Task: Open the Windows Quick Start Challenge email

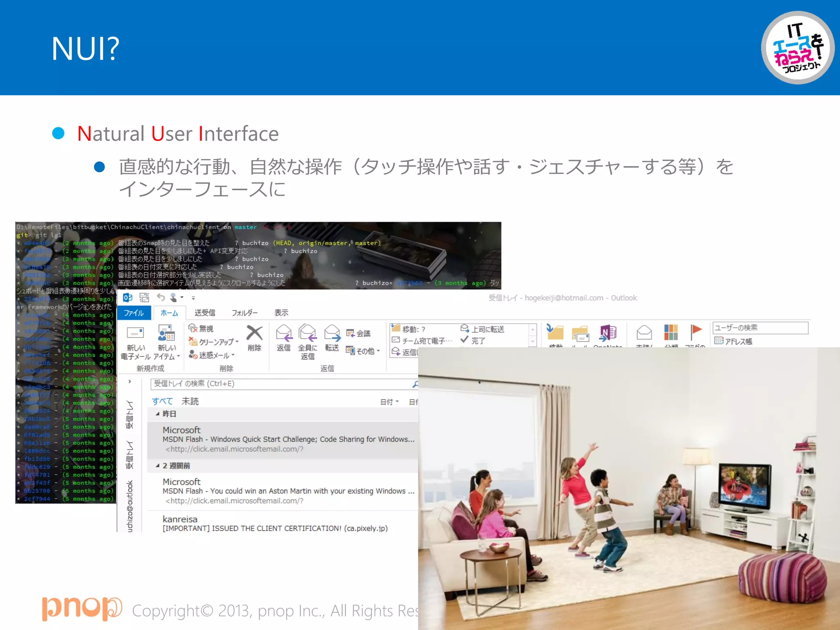Action: (x=283, y=440)
